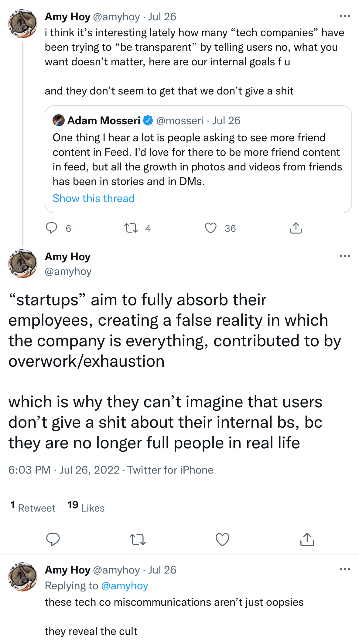View the 1 Retweet list
This screenshot has height=644, width=359.
coord(33,507)
